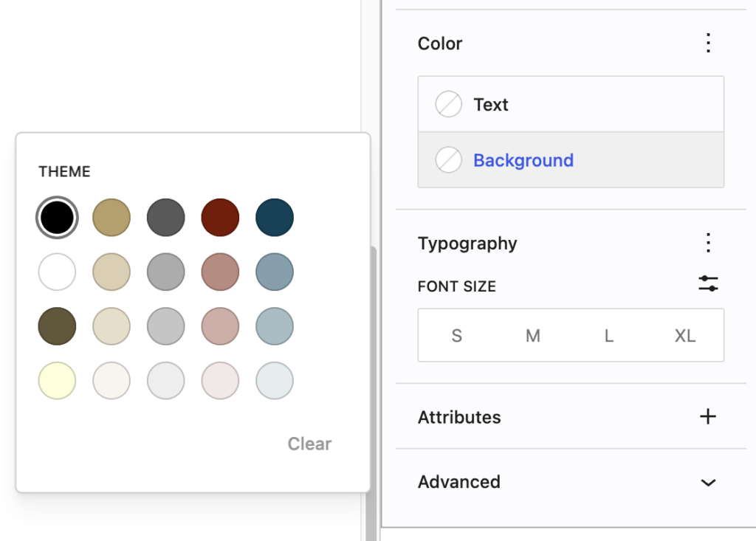Click the Attributes panel heading

point(459,417)
